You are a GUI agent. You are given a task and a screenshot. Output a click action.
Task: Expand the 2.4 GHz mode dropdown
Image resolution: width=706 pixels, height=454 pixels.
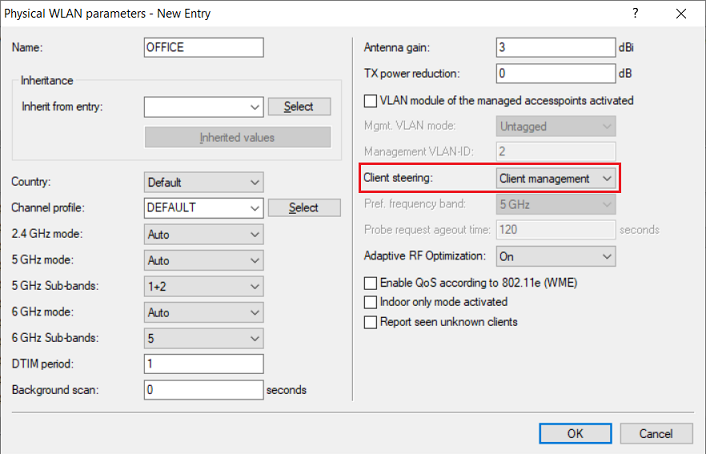[x=203, y=234]
